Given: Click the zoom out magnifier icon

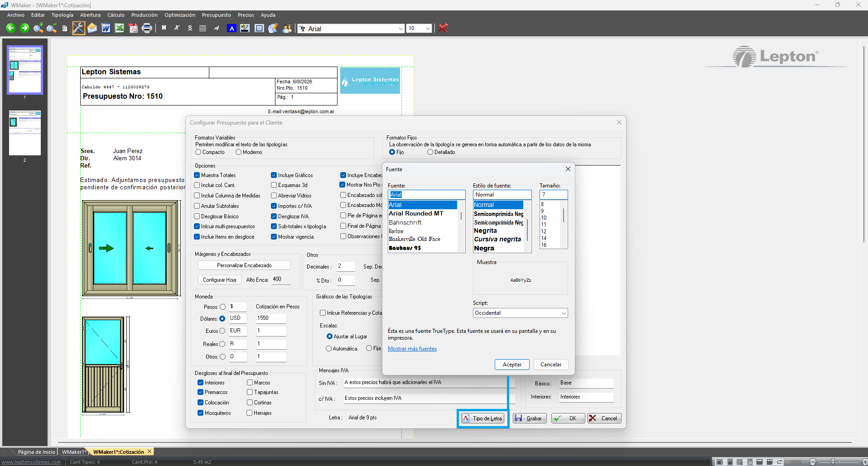Looking at the screenshot, I should [52, 28].
